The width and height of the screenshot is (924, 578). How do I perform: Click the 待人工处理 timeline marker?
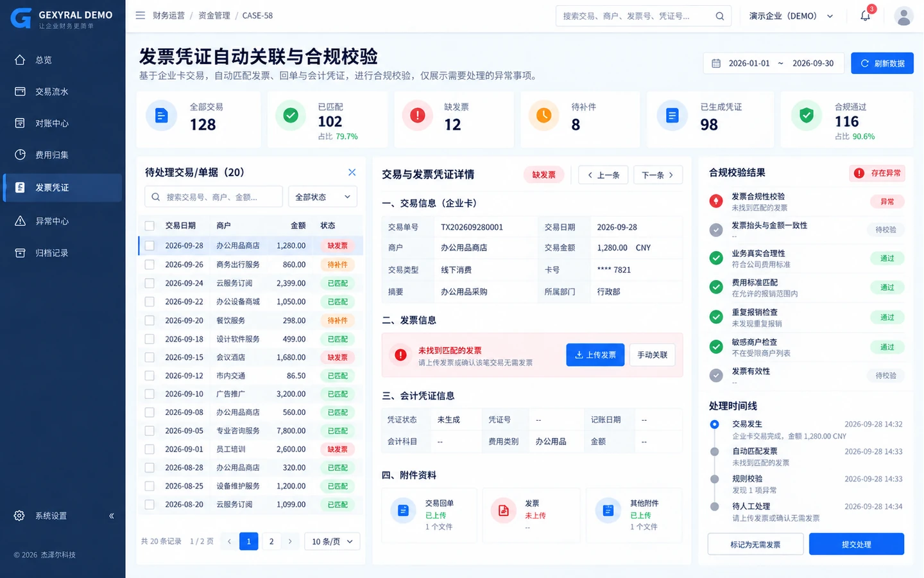(714, 506)
